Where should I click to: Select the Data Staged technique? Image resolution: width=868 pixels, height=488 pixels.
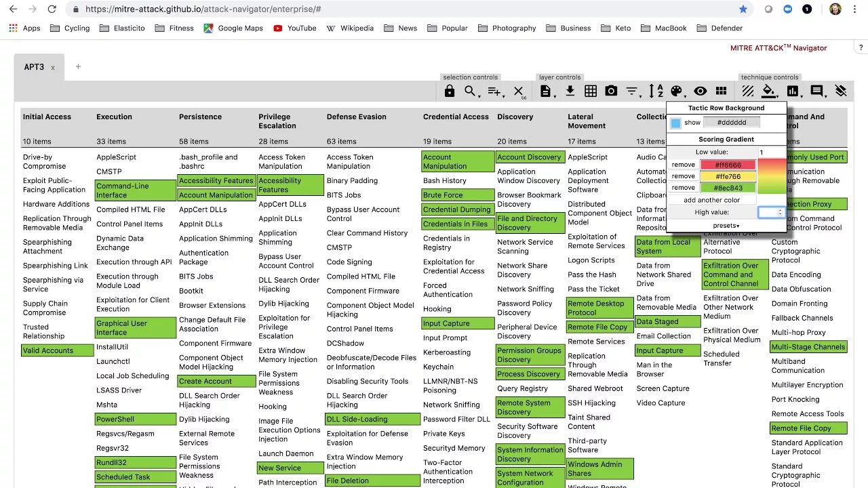[x=667, y=322]
